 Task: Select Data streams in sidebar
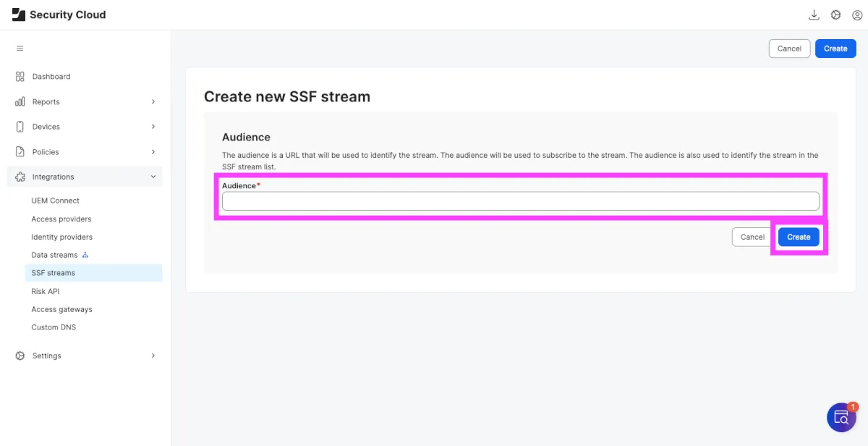54,255
